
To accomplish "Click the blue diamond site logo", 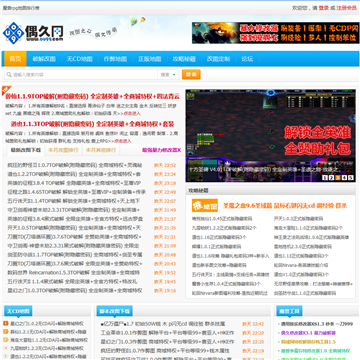I will pyautogui.click(x=13, y=33).
